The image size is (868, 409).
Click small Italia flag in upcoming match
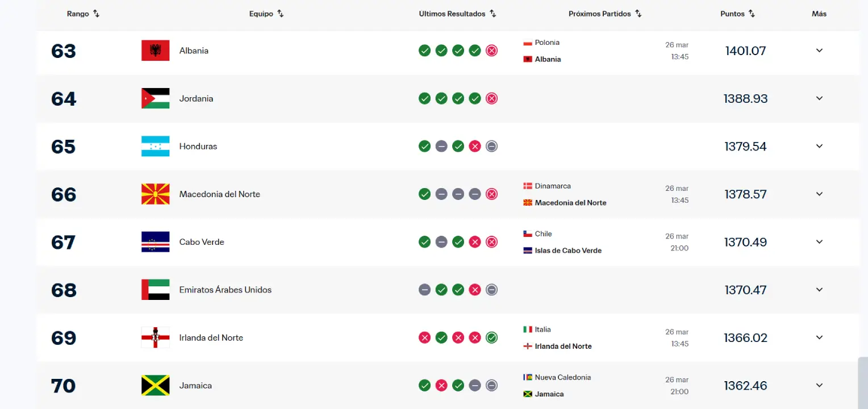(528, 329)
